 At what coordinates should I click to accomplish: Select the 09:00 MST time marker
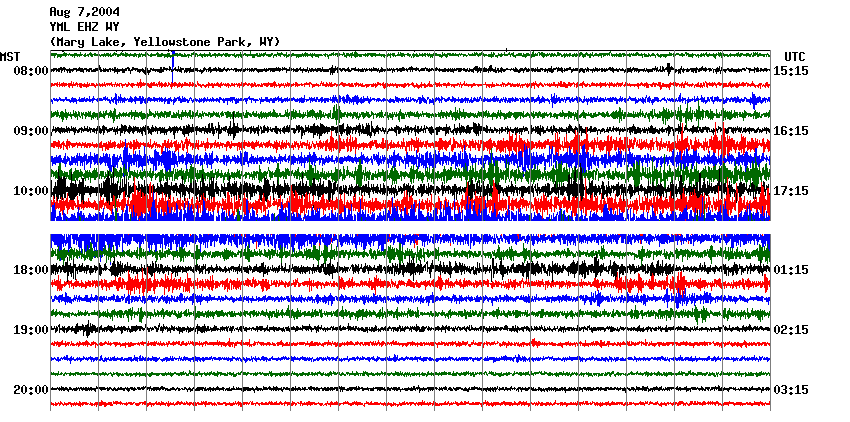(30, 131)
